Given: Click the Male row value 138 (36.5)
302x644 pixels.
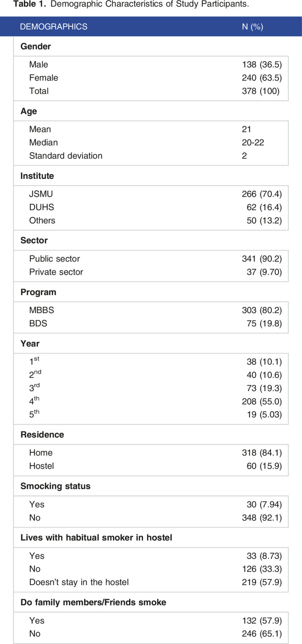Looking at the screenshot, I should [262, 65].
